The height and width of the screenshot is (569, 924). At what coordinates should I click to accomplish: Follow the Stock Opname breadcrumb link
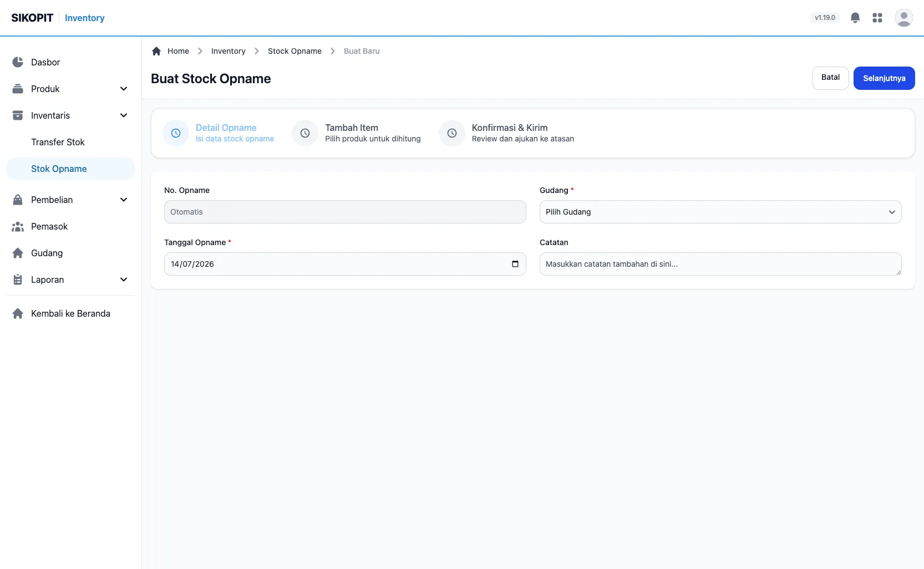point(295,51)
